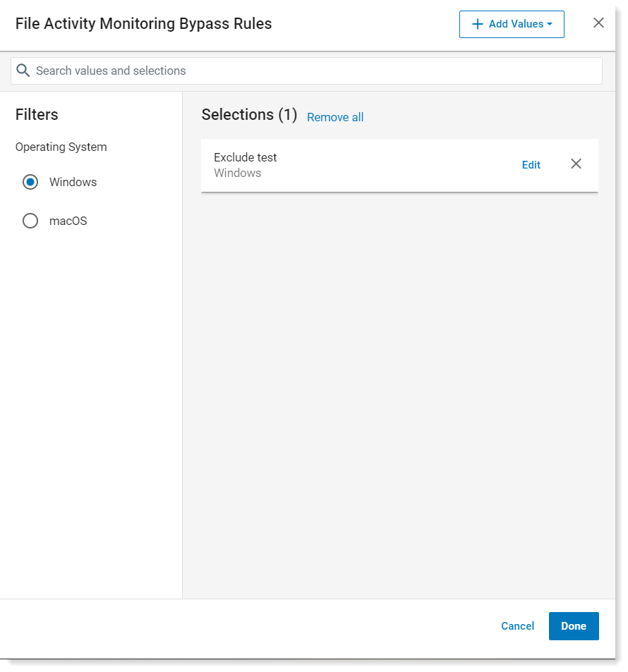This screenshot has width=628, height=672.
Task: Click the Selections (1) heading
Action: (249, 115)
